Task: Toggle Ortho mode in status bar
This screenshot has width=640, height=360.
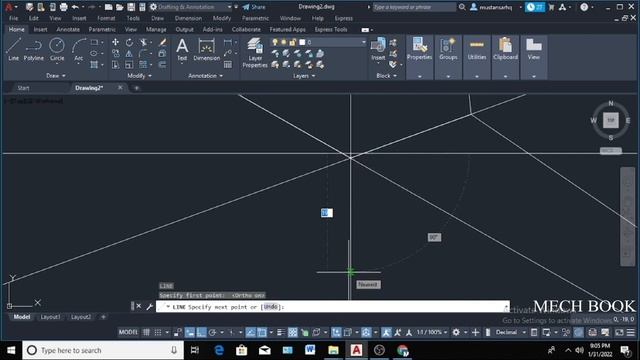Action: [x=201, y=332]
